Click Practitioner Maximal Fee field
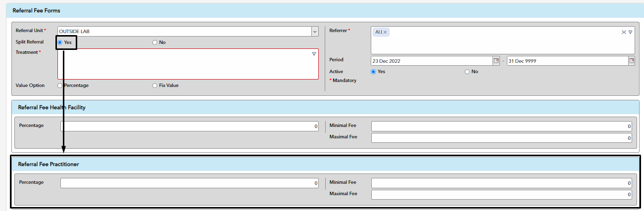 tap(501, 195)
